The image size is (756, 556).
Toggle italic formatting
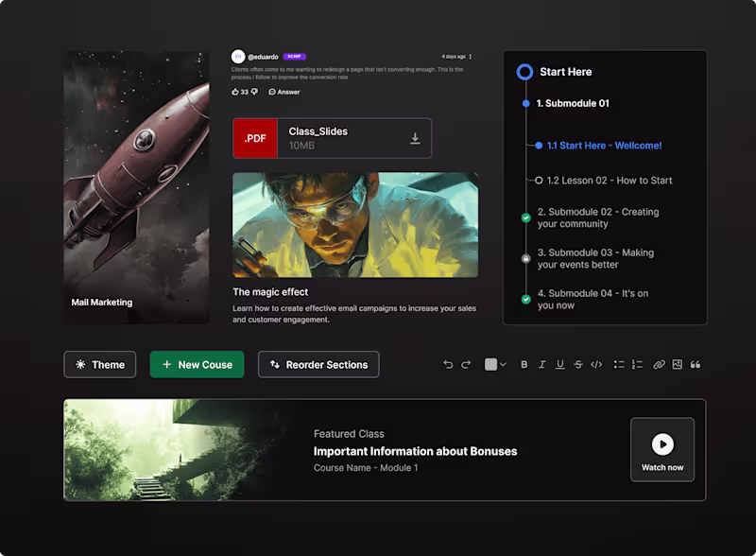coord(542,364)
